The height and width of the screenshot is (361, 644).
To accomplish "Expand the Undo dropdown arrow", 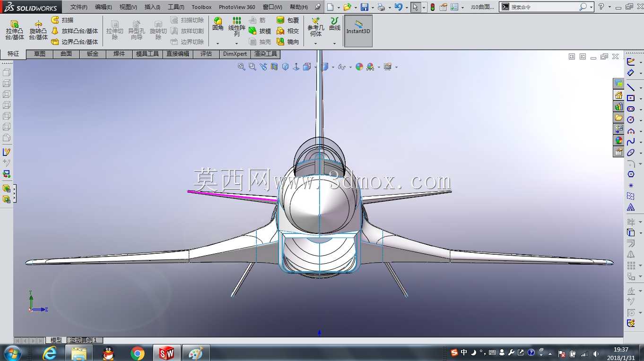I will click(x=407, y=8).
